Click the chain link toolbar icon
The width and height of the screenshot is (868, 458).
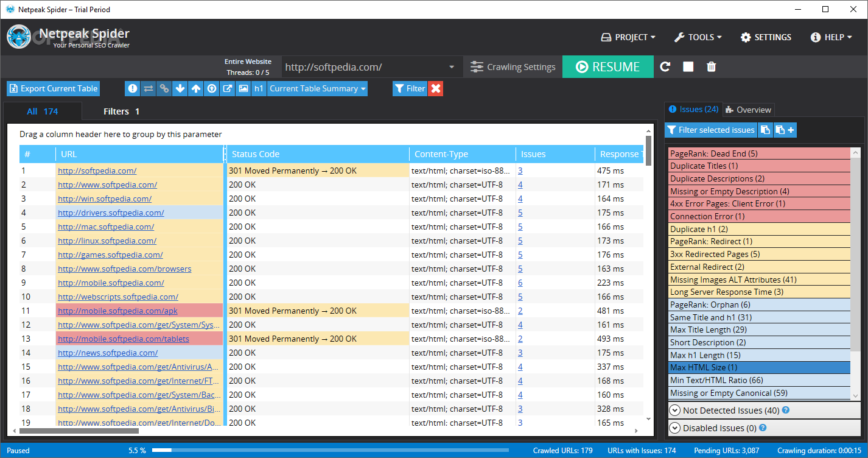click(x=164, y=88)
